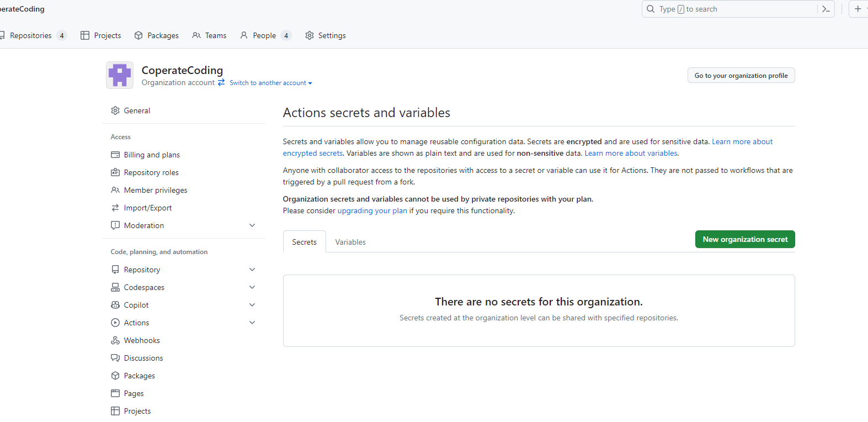Expand the Moderation section chevron
The width and height of the screenshot is (868, 422).
coord(252,225)
